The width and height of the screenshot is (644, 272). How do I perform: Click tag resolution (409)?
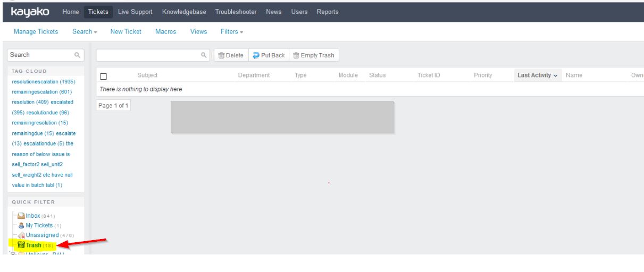(29, 101)
